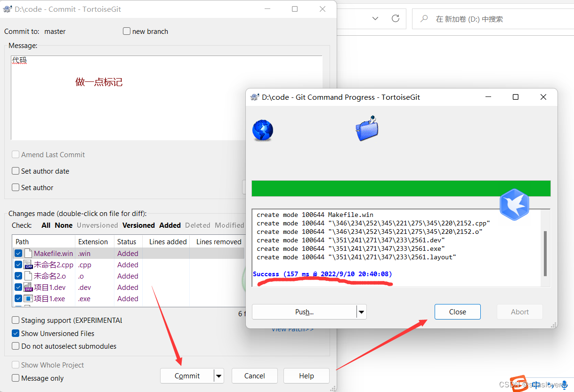The width and height of the screenshot is (574, 392).
Task: Sort file list by Extension column
Action: [94, 241]
